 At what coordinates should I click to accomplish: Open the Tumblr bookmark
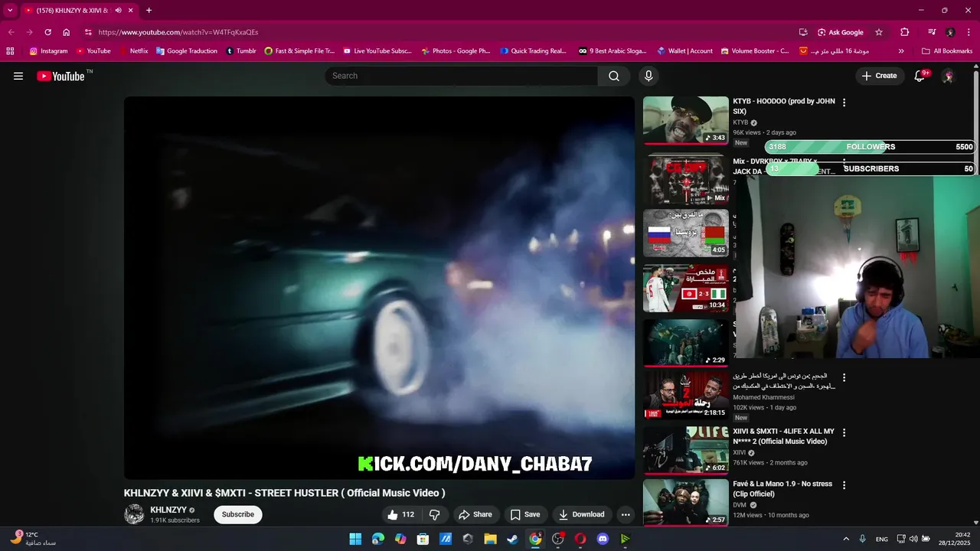[x=240, y=51]
